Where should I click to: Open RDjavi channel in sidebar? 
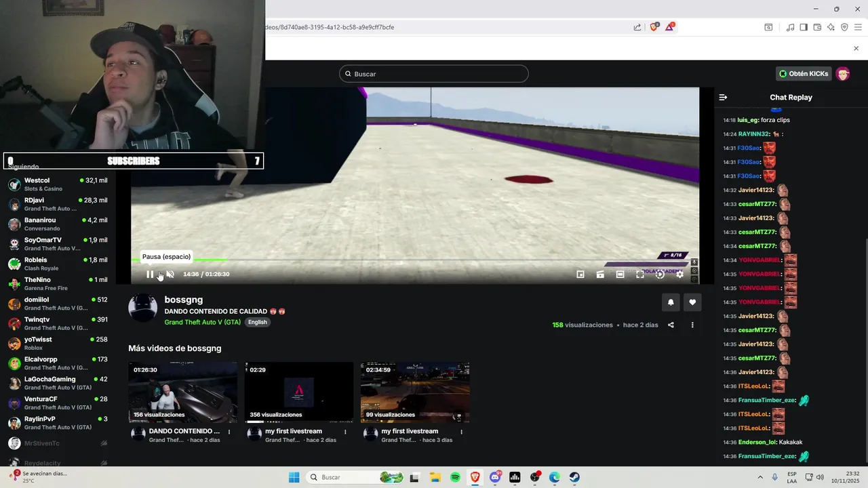point(57,204)
